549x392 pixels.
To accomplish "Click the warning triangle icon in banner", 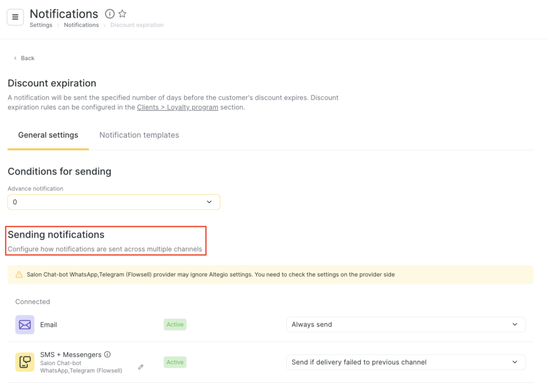I will click(19, 275).
